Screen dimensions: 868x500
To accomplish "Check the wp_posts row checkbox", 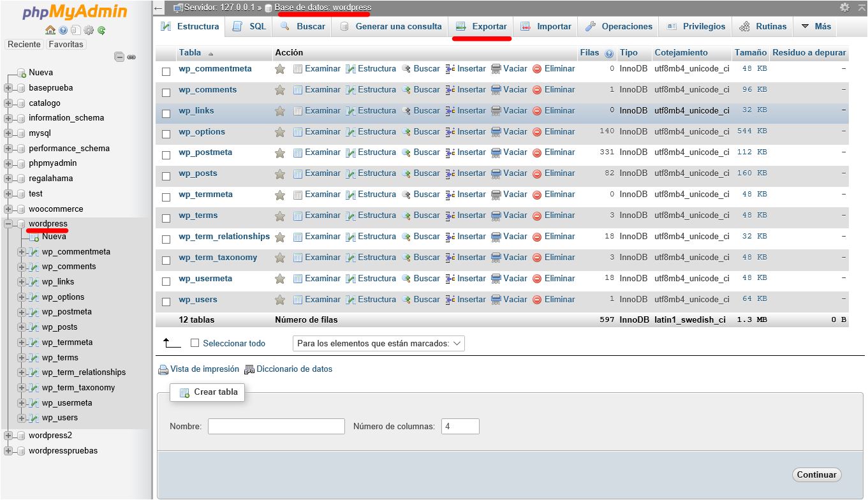I will 166,177.
